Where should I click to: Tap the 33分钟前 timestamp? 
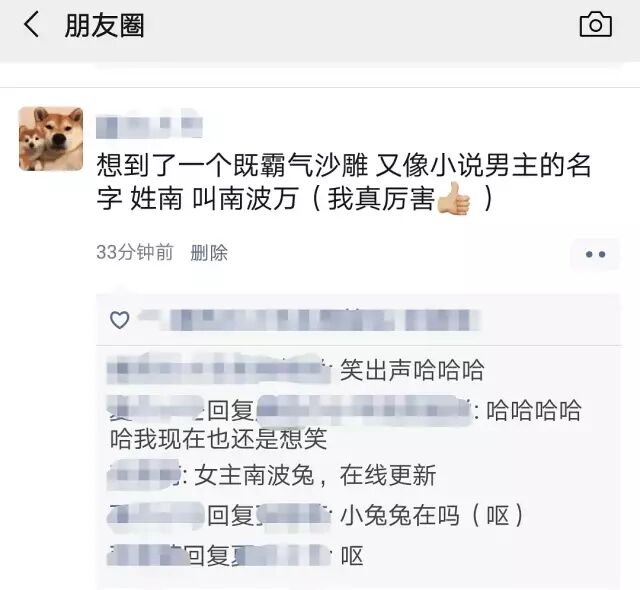coord(135,252)
